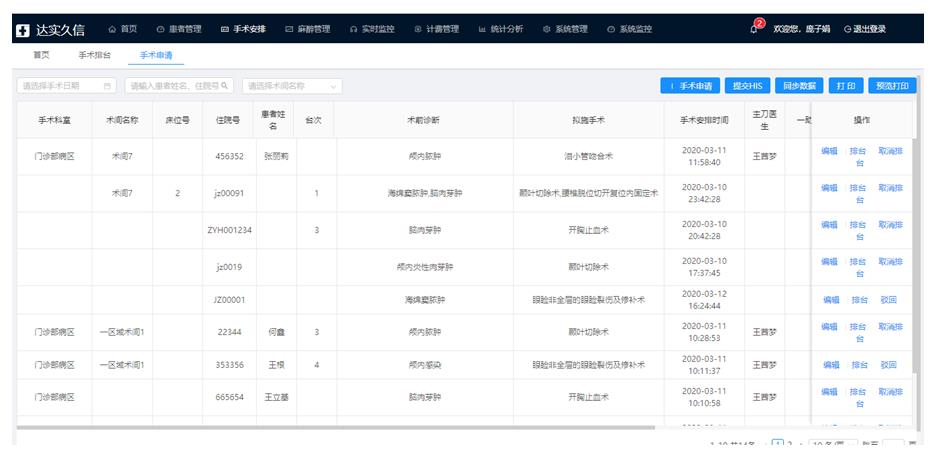Open 统计分析 from the top navigation
Viewport: 930px width, 450px height.
click(x=501, y=30)
